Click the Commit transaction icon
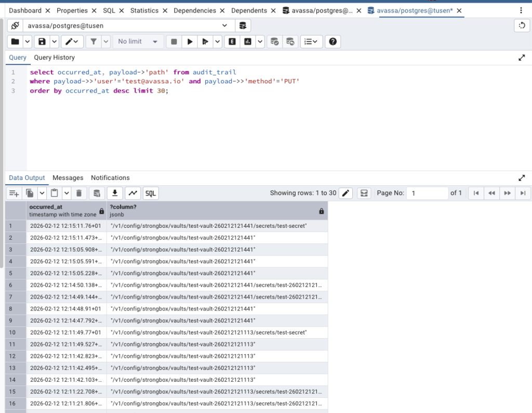 coord(274,42)
